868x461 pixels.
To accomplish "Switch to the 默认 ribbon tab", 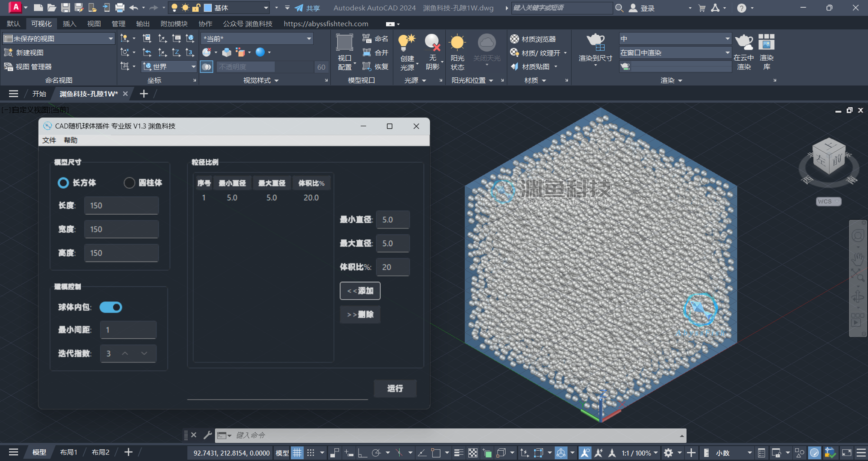I will pyautogui.click(x=13, y=23).
